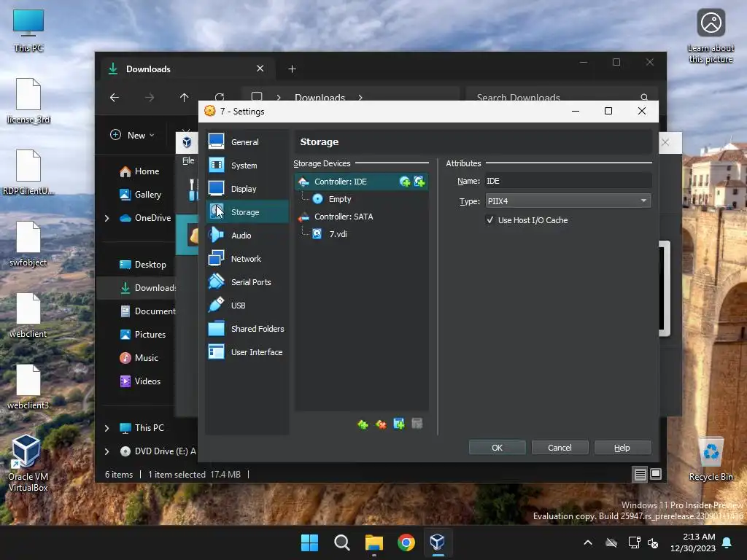Open Google Chrome from taskbar
Image resolution: width=747 pixels, height=560 pixels.
tap(406, 542)
